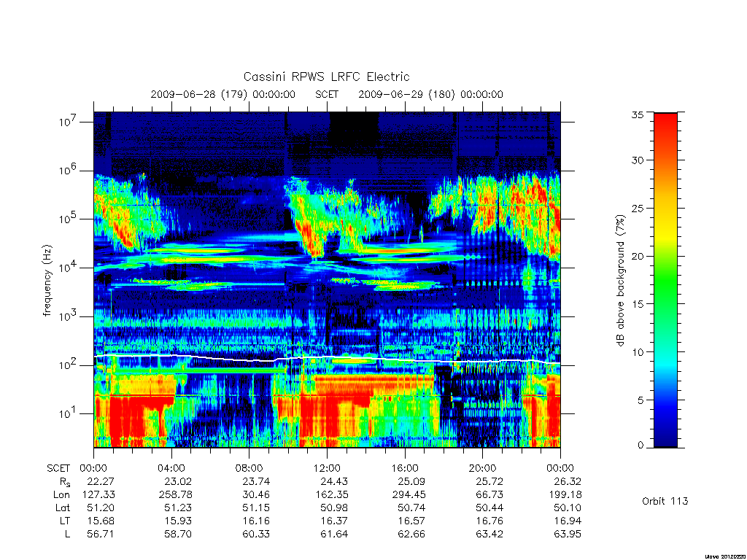Click the Lat value '50.98'
The image size is (747, 560).
(x=334, y=507)
